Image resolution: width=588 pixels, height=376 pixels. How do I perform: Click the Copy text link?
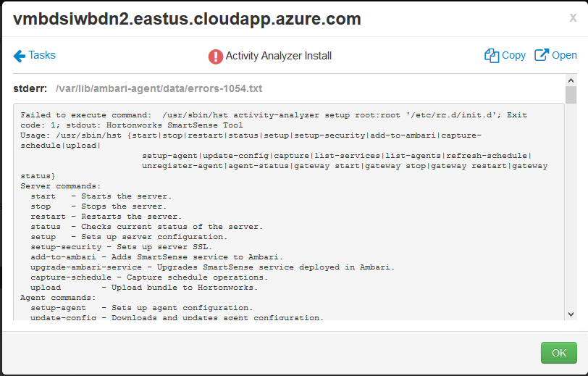(x=513, y=55)
